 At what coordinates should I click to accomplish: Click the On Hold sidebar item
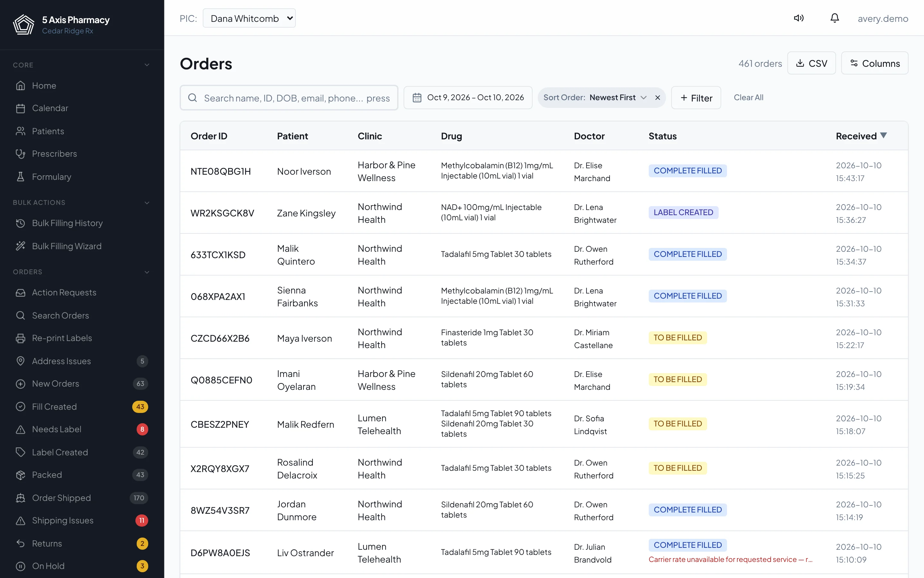(x=82, y=566)
